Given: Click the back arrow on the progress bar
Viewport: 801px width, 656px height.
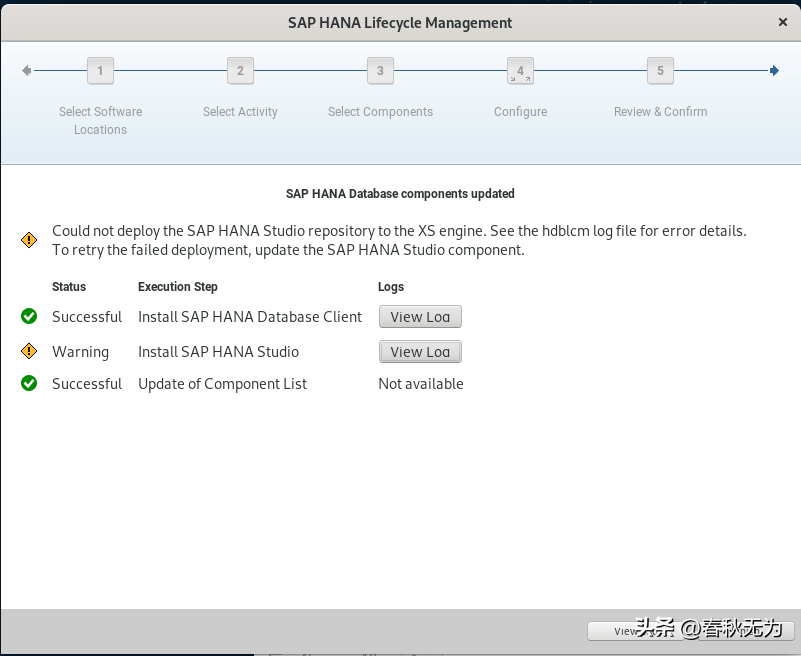Looking at the screenshot, I should (25, 70).
